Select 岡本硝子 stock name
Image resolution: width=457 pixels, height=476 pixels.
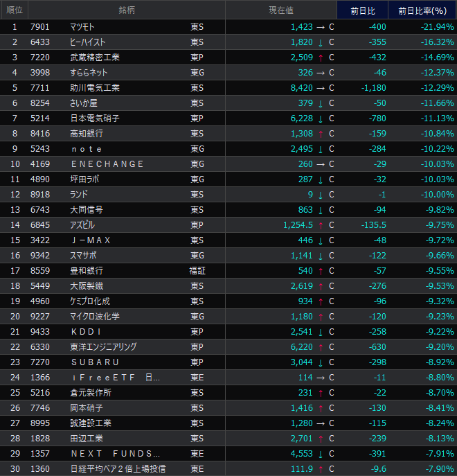(87, 407)
